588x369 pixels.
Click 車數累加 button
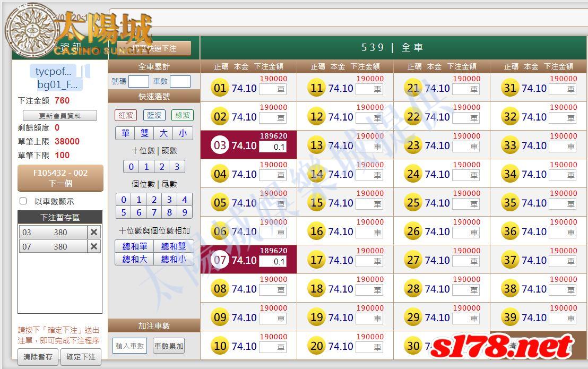[x=169, y=346]
